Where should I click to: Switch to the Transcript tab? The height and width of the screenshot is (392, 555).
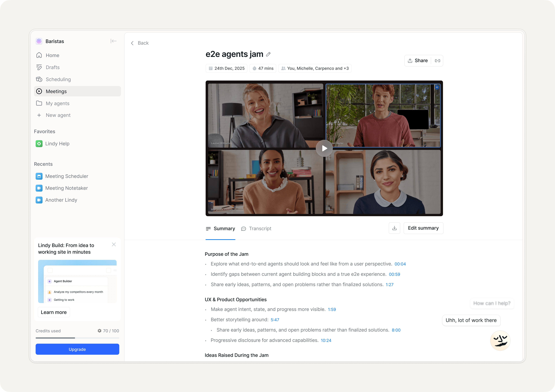coord(256,229)
